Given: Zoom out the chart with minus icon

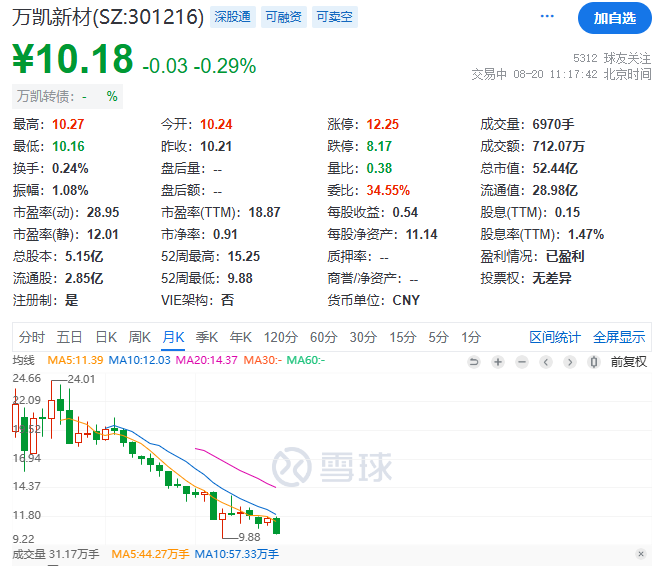Looking at the screenshot, I should pyautogui.click(x=522, y=362).
